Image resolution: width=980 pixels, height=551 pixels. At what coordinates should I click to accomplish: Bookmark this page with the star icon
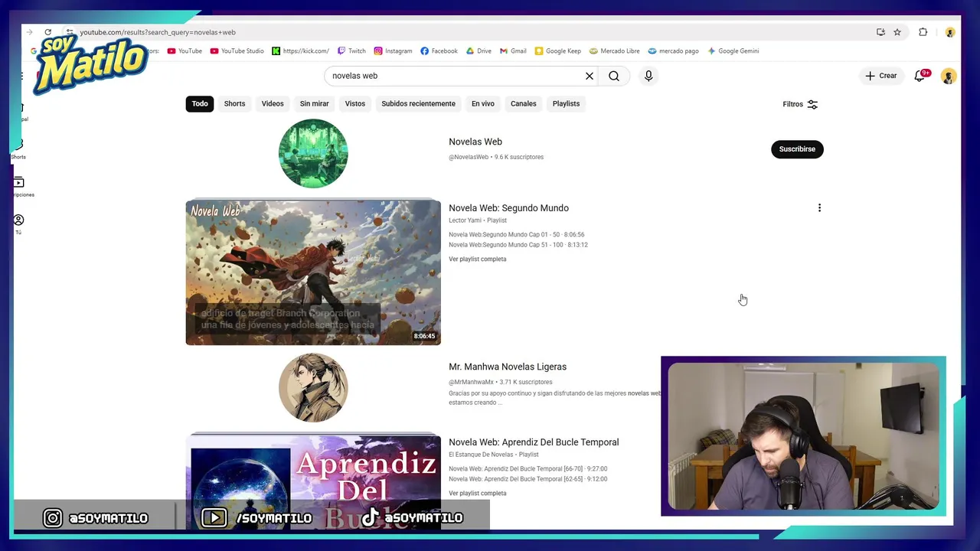897,32
